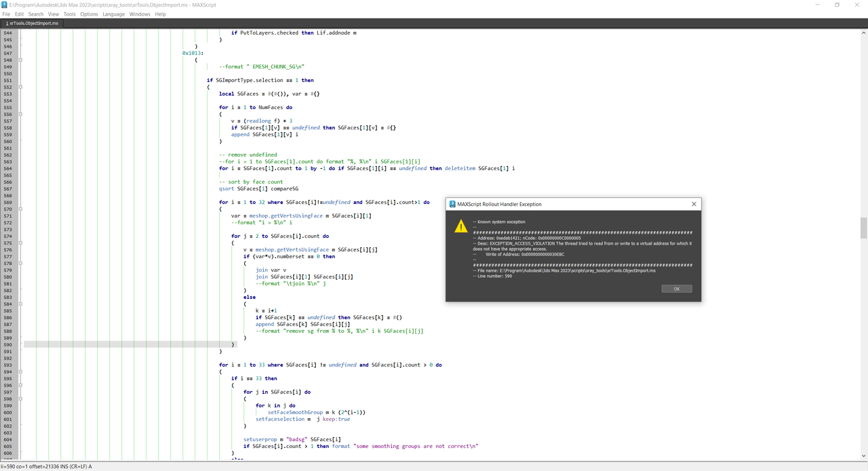Screen dimensions: 868x471
Task: Open the Tools menu
Action: (x=70, y=14)
